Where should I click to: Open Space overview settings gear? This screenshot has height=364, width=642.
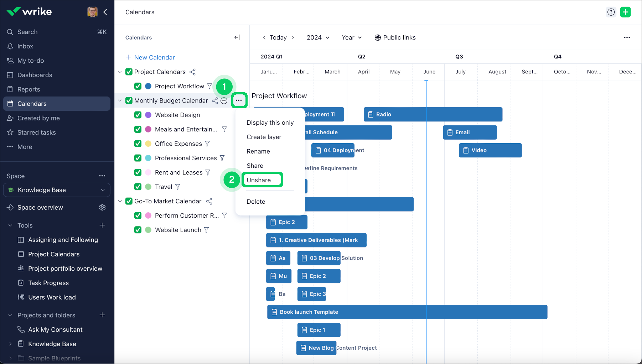pos(102,207)
